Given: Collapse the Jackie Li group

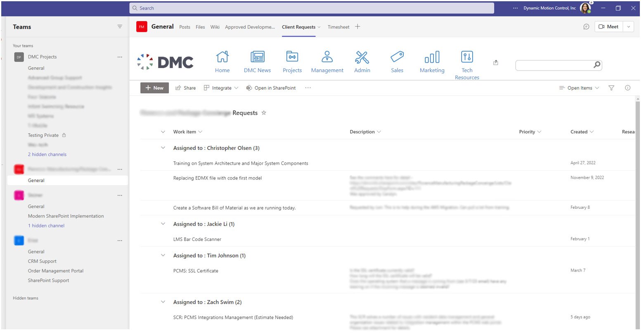Looking at the screenshot, I should [163, 224].
